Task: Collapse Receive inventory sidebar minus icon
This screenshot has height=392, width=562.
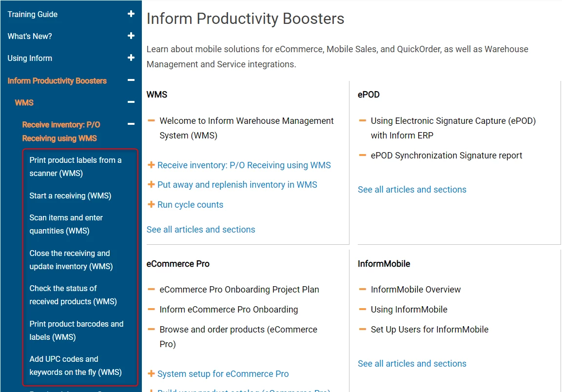Action: coord(131,124)
